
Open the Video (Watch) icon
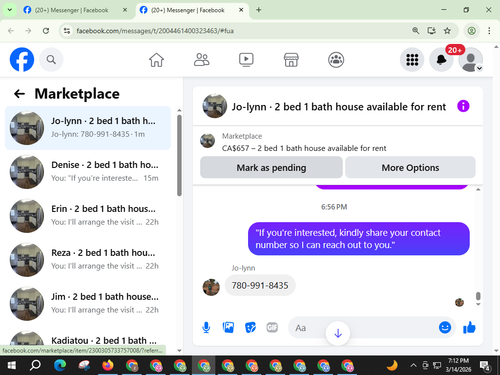(246, 60)
